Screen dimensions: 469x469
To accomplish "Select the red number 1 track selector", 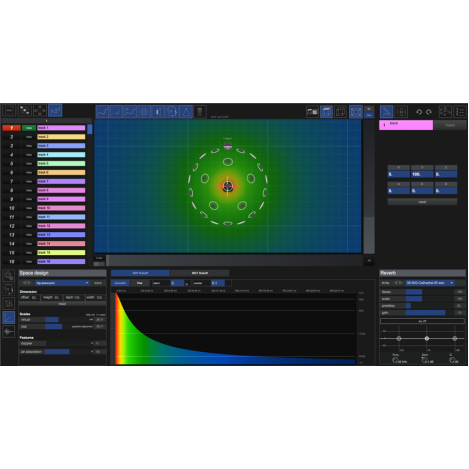I will click(x=11, y=128).
